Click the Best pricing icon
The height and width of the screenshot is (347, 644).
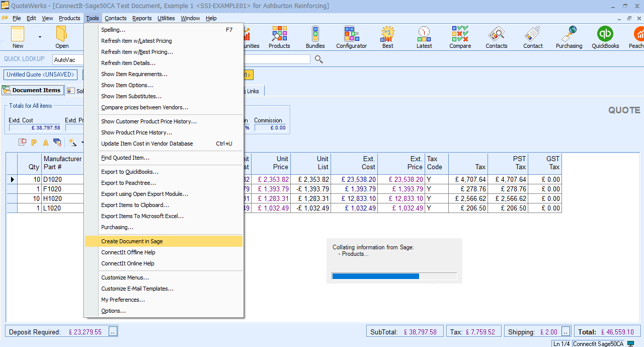click(387, 37)
